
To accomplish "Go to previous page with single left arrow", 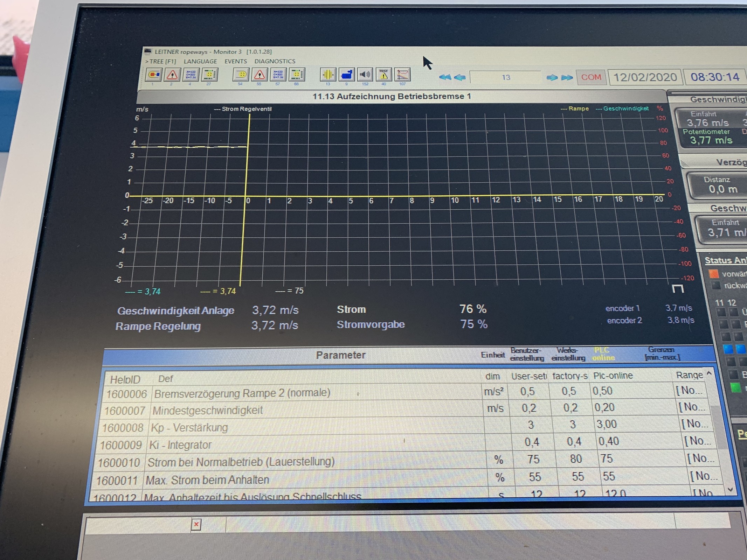I will pos(459,77).
